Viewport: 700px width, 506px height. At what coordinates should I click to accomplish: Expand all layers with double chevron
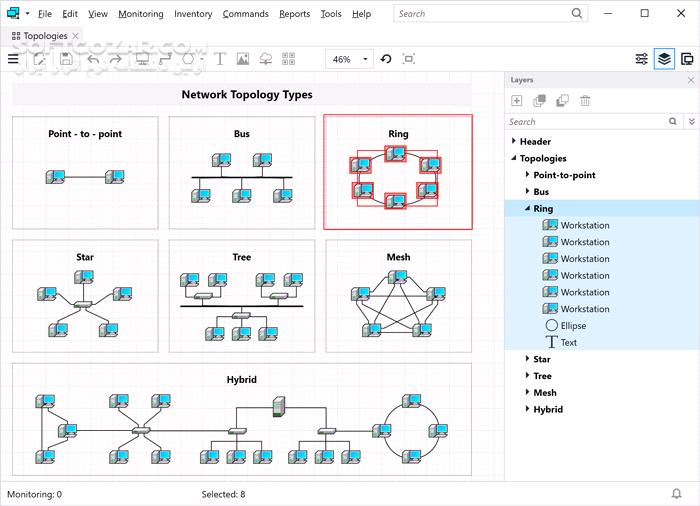692,121
